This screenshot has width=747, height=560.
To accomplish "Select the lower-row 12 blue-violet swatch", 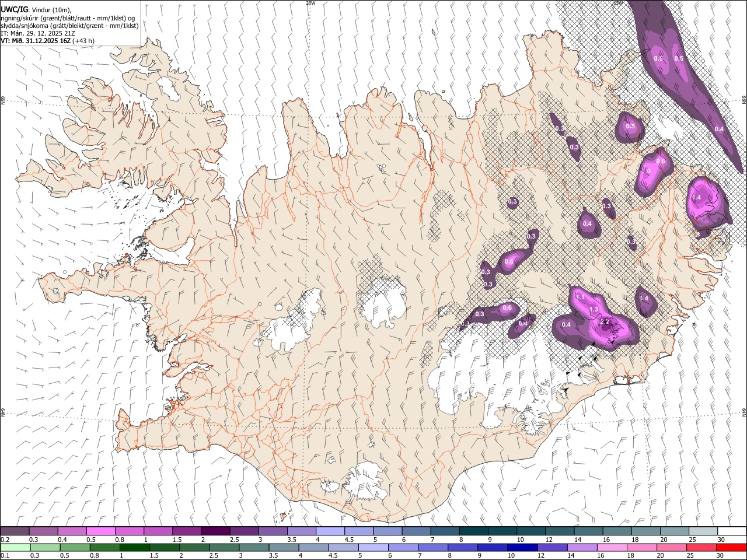I will (552, 547).
